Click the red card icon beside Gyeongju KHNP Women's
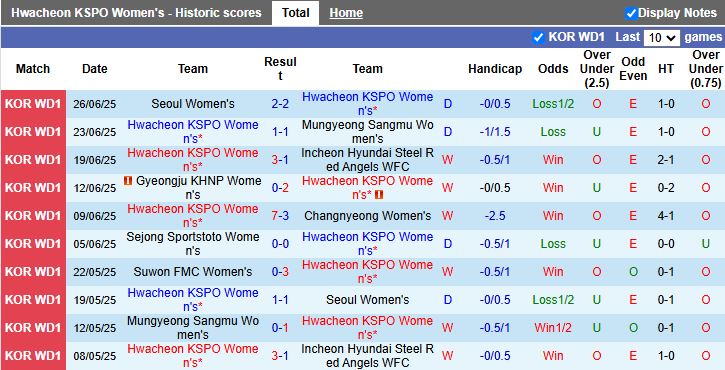The height and width of the screenshot is (370, 725). tap(128, 181)
